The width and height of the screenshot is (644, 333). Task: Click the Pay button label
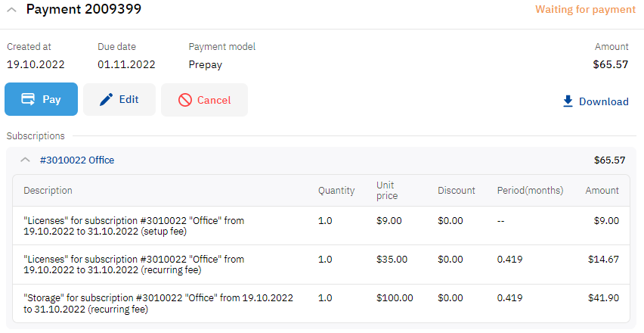[51, 99]
